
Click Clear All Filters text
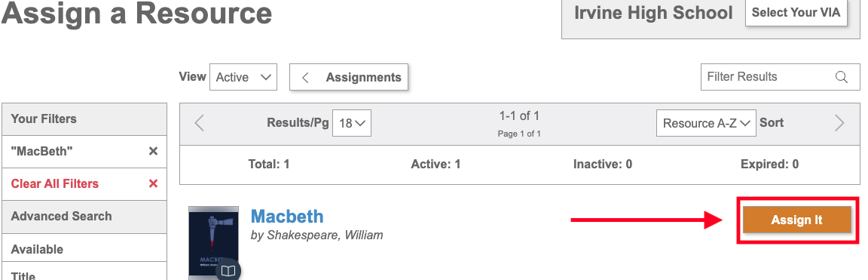pos(55,183)
